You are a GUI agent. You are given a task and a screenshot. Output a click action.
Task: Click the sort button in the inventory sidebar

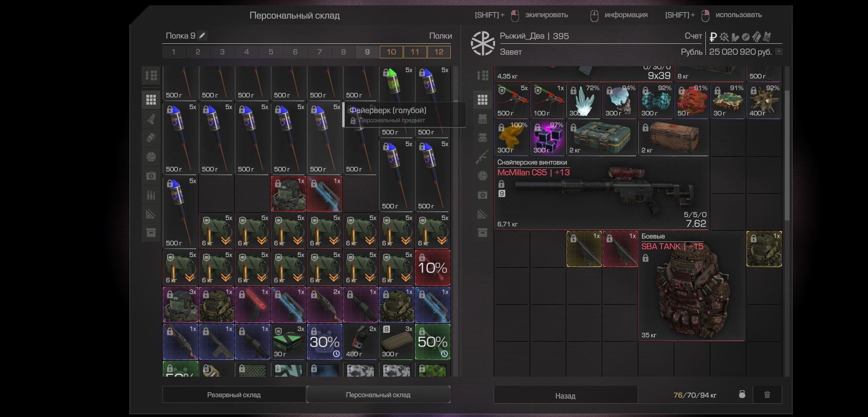point(482,75)
